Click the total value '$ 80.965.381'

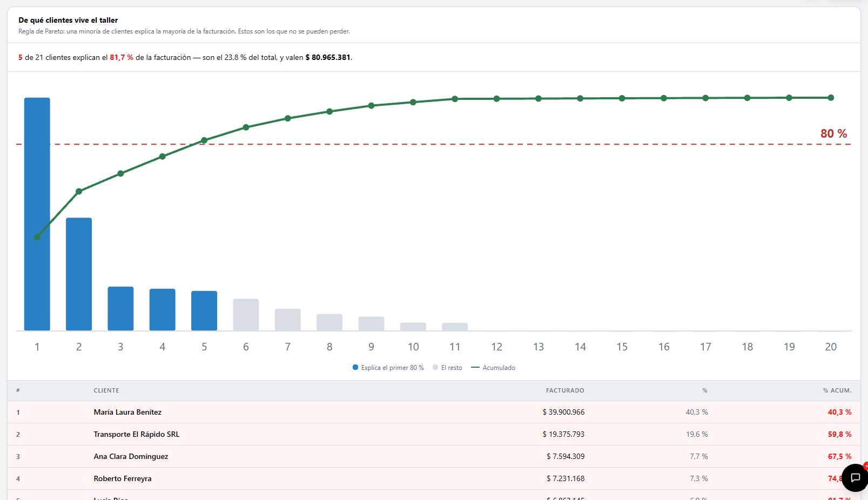click(328, 57)
